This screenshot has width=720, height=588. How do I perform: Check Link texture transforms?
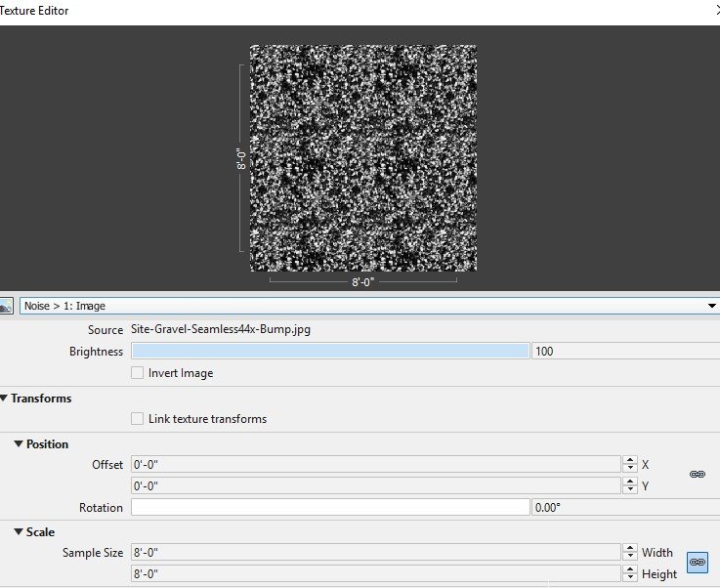(x=138, y=419)
